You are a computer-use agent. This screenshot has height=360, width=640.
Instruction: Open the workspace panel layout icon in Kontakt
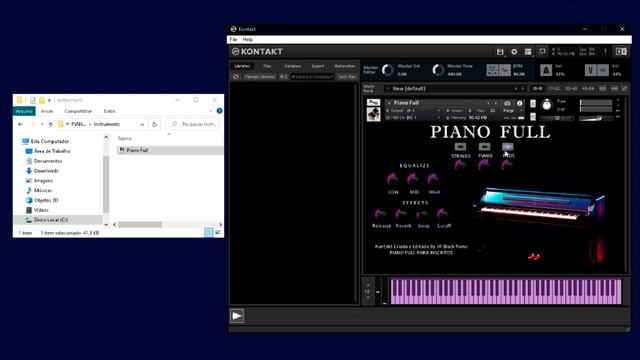tap(528, 52)
